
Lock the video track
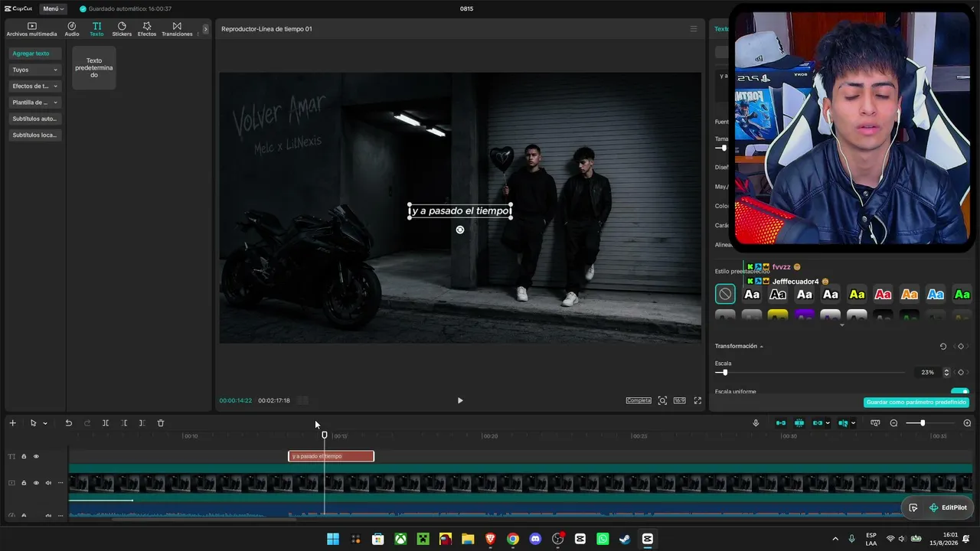click(24, 483)
